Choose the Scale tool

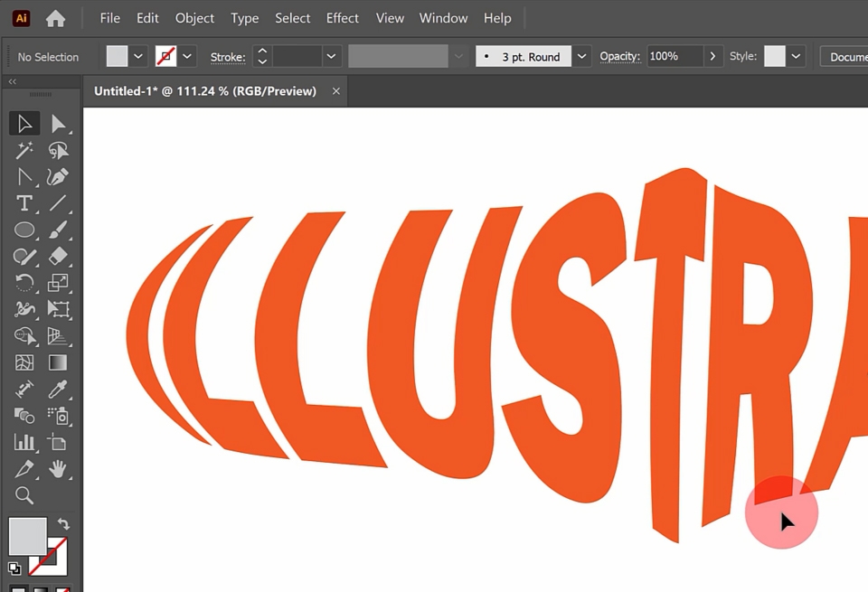58,283
